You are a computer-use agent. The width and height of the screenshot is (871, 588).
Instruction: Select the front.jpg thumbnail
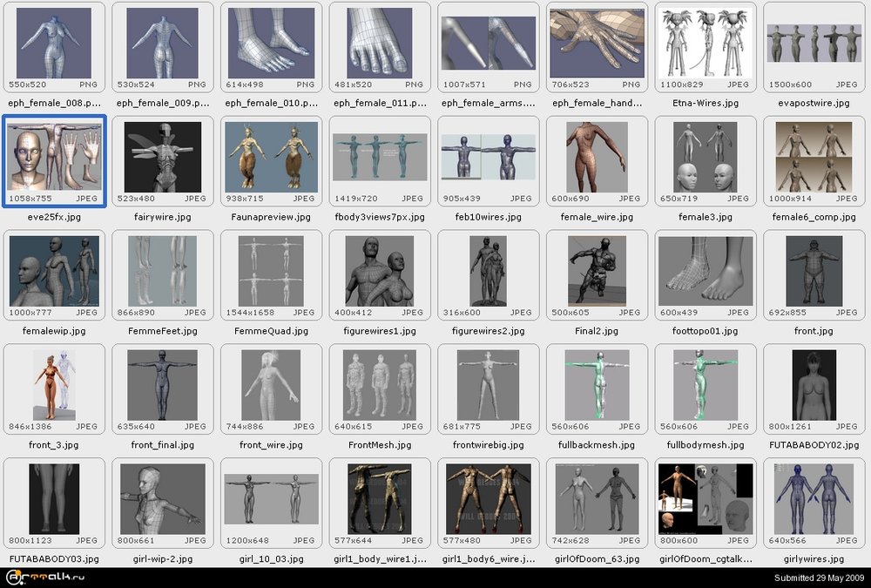tap(814, 271)
